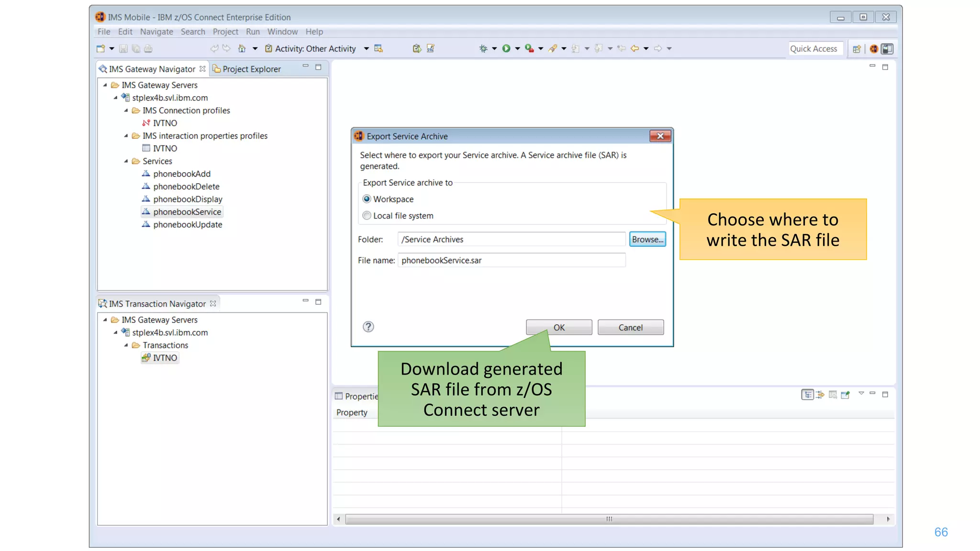Click the help question mark in Export dialog

[368, 327]
